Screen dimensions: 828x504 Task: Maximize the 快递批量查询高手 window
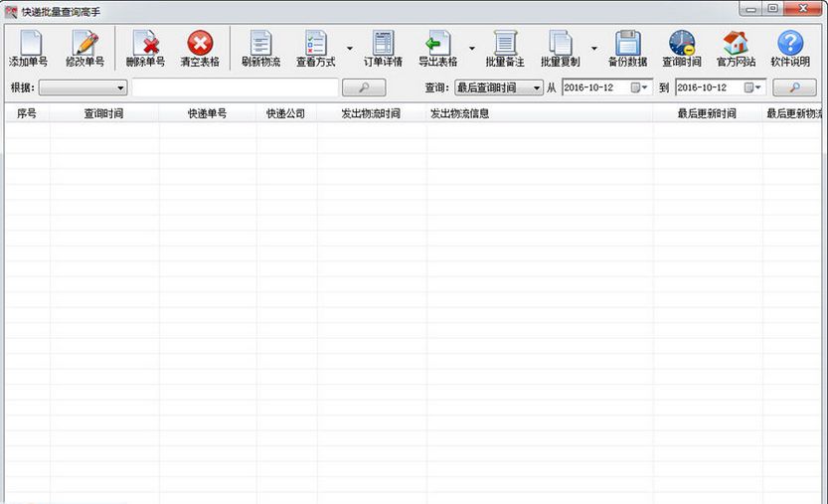(x=773, y=9)
